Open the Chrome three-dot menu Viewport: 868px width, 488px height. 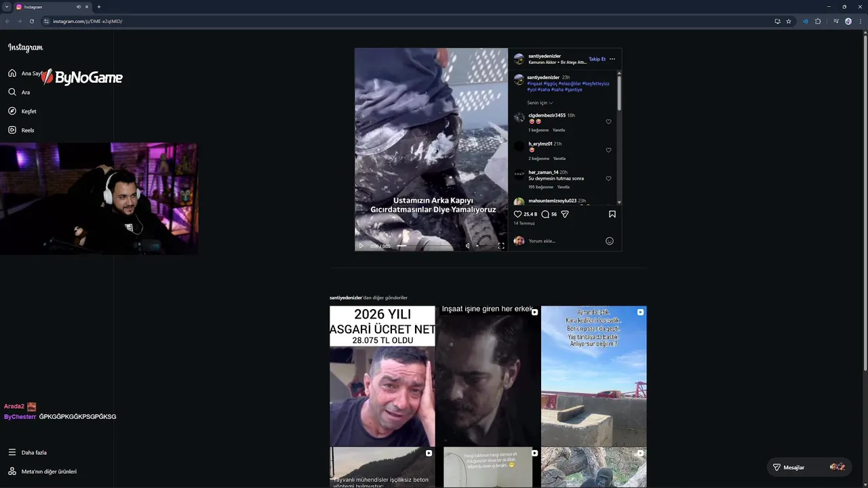(x=860, y=21)
